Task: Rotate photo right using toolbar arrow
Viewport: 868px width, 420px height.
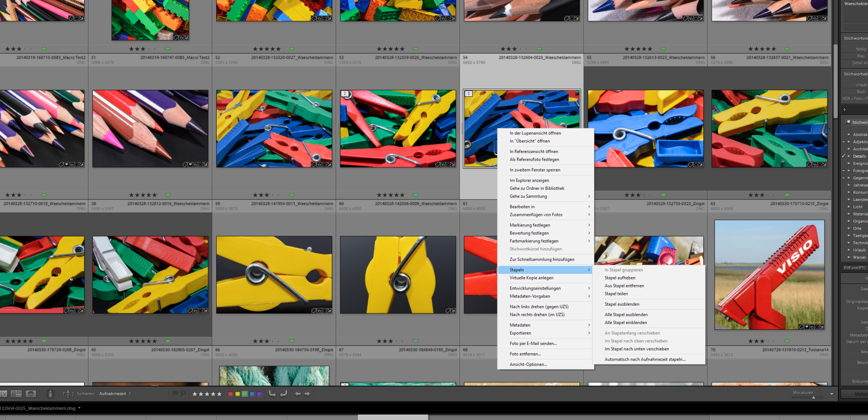Action: pos(284,394)
